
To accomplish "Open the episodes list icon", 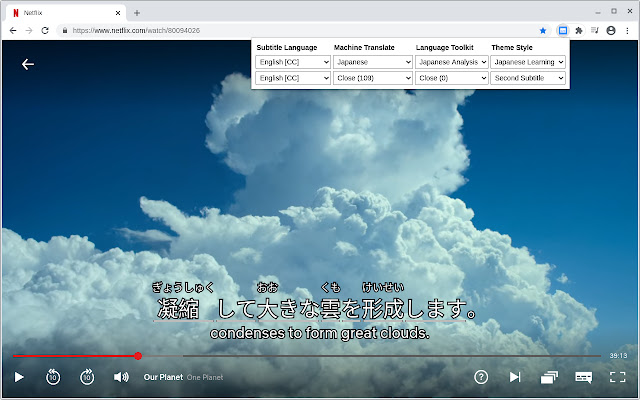I will click(x=549, y=377).
